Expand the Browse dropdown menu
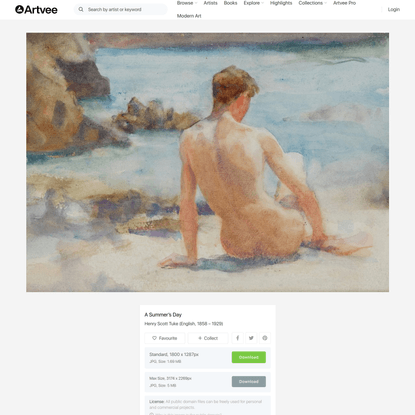Image resolution: width=415 pixels, height=415 pixels. pyautogui.click(x=187, y=3)
